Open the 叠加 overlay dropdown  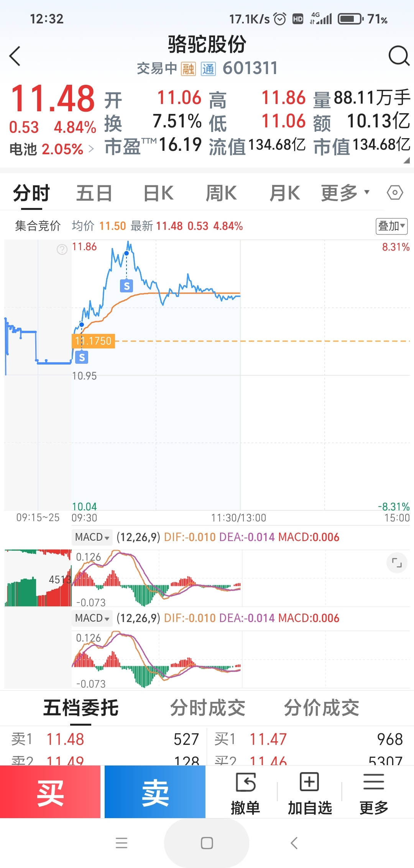[391, 226]
